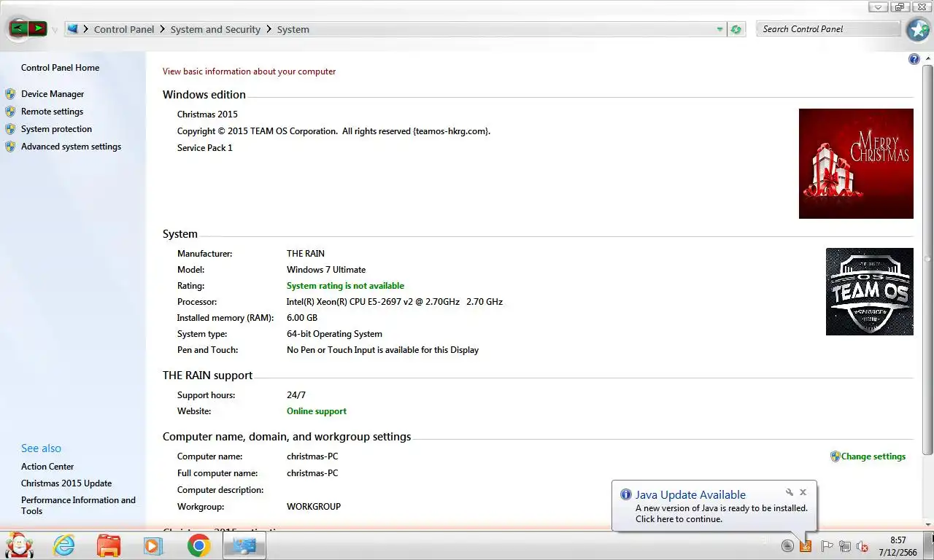Click the shield icon beside Change settings
This screenshot has width=934, height=560.
point(835,456)
